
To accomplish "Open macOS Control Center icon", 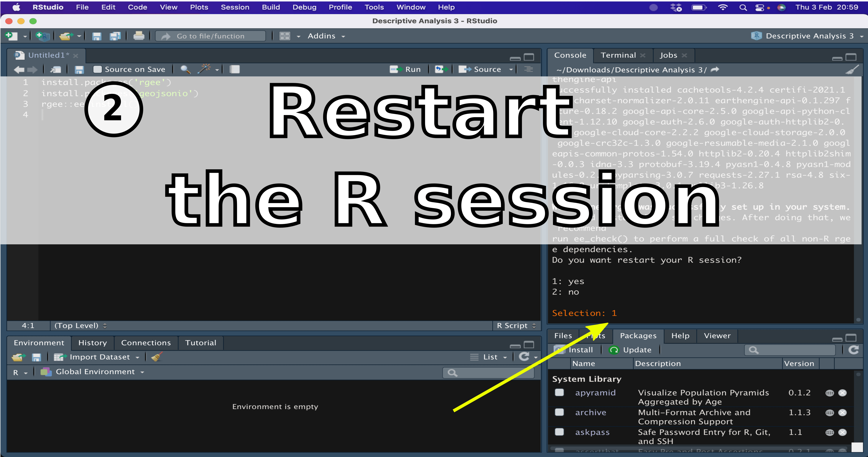I will pyautogui.click(x=759, y=7).
